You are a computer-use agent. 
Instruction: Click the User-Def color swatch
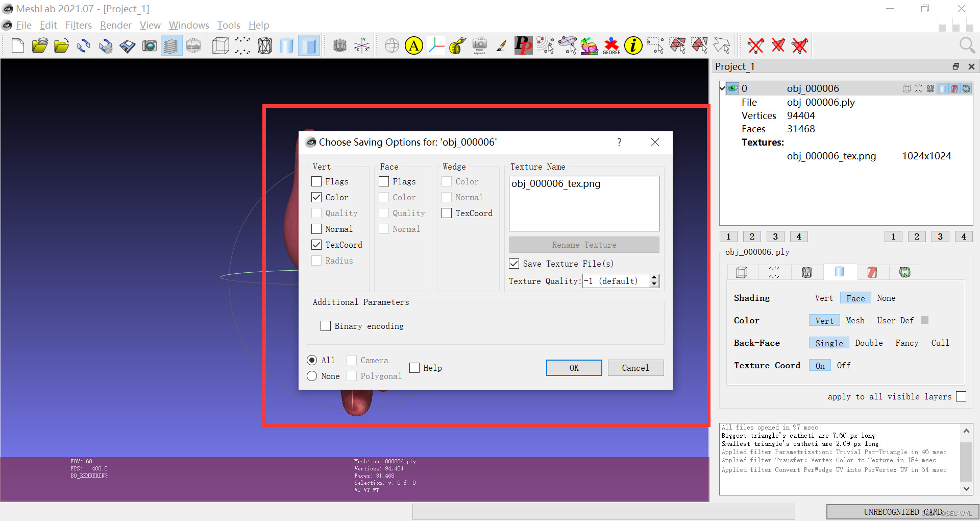924,320
